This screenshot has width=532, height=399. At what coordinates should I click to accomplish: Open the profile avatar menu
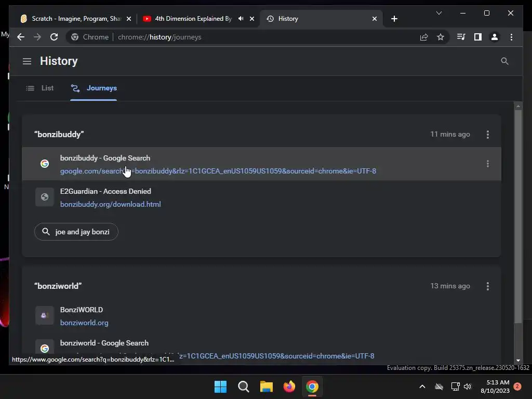coord(495,37)
